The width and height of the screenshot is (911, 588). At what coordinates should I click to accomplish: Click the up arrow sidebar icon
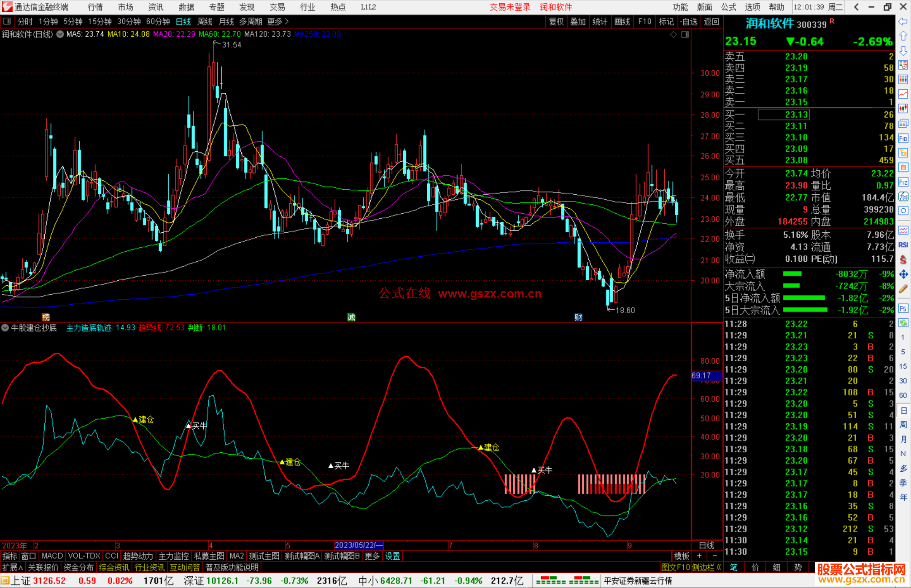903,36
